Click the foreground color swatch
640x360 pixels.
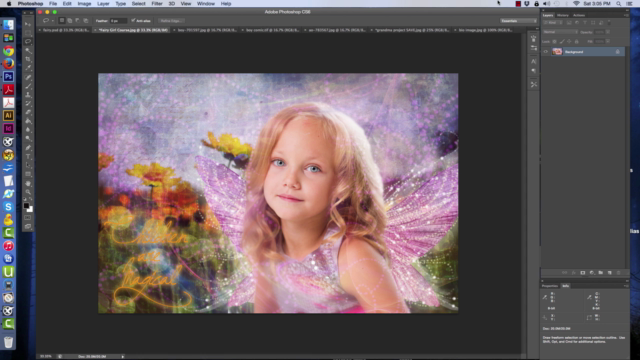click(x=26, y=206)
